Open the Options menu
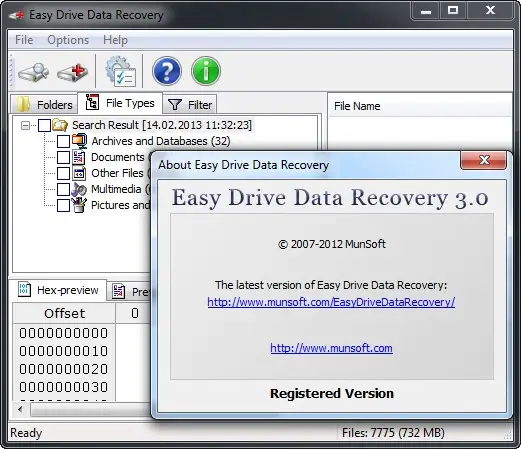 [x=68, y=40]
